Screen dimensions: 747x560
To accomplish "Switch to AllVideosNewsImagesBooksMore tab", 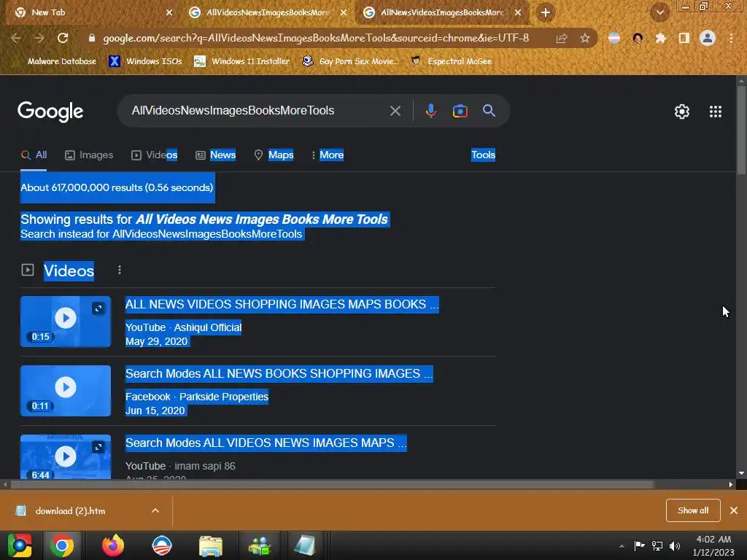I will point(268,12).
